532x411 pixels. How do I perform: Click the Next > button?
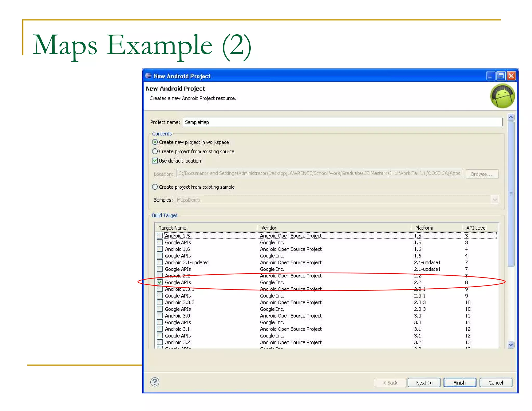424,383
